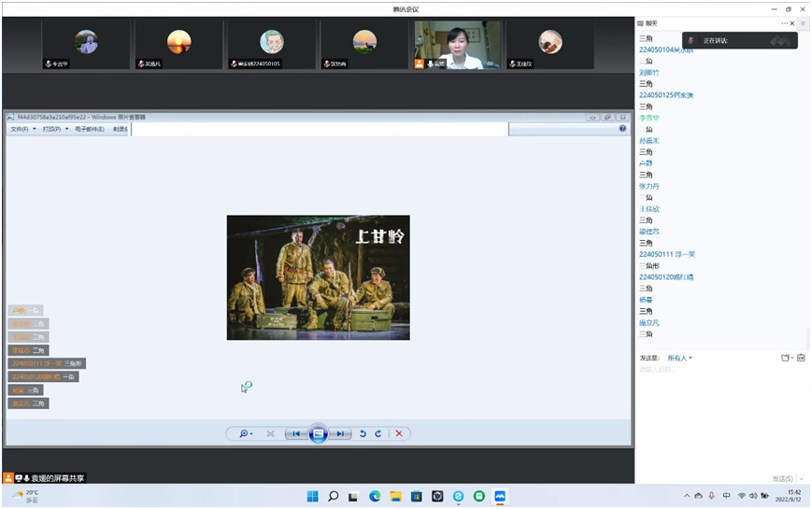Viewport: 812px width, 509px height.
Task: Click the microphone icon on video tile
Action: click(430, 64)
